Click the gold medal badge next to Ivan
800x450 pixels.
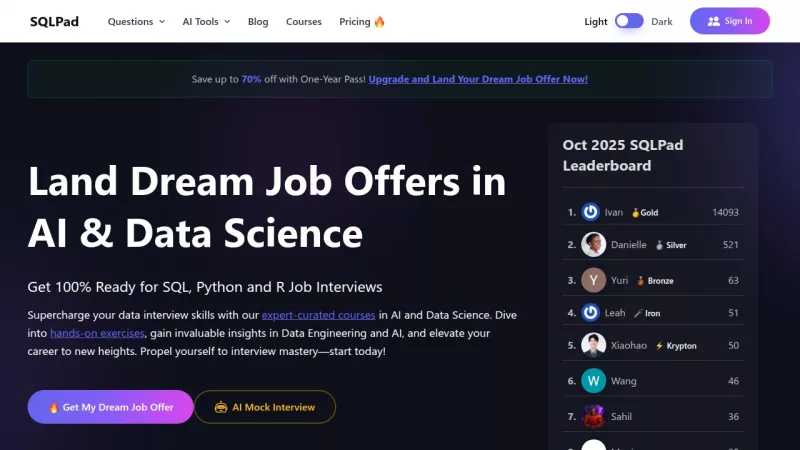tap(635, 213)
